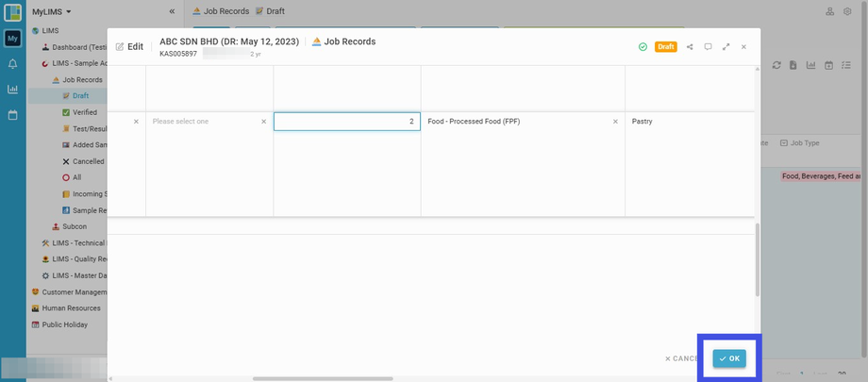Click the Draft breadcrumb at top
The width and height of the screenshot is (868, 382).
tap(275, 11)
